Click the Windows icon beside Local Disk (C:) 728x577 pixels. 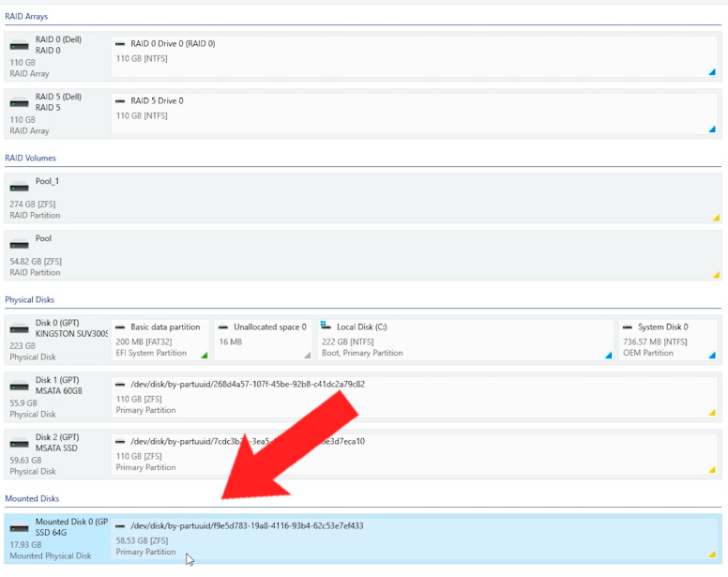click(326, 325)
